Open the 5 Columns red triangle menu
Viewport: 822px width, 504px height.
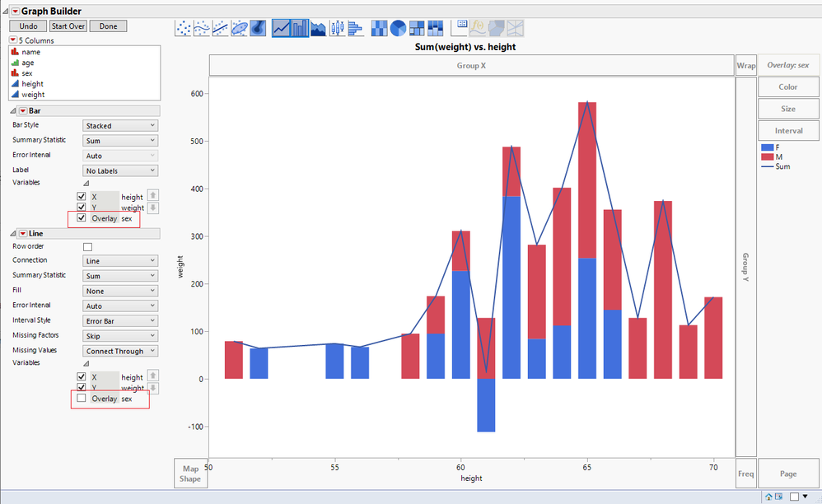click(x=13, y=40)
